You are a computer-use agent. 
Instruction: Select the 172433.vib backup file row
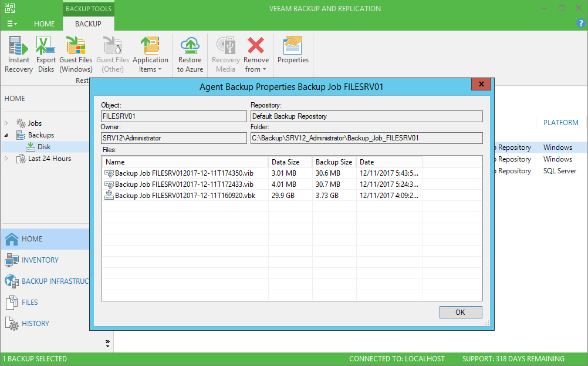pyautogui.click(x=292, y=184)
